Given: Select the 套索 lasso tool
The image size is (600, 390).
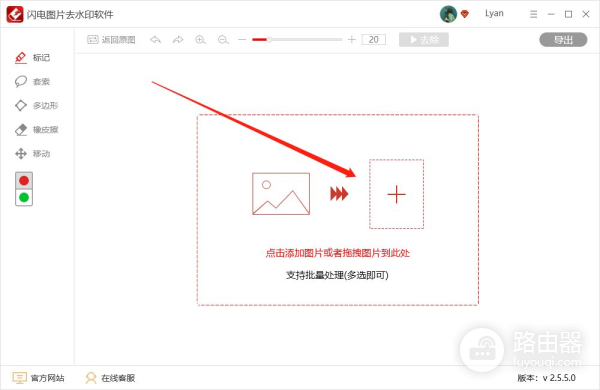Looking at the screenshot, I should (33, 82).
